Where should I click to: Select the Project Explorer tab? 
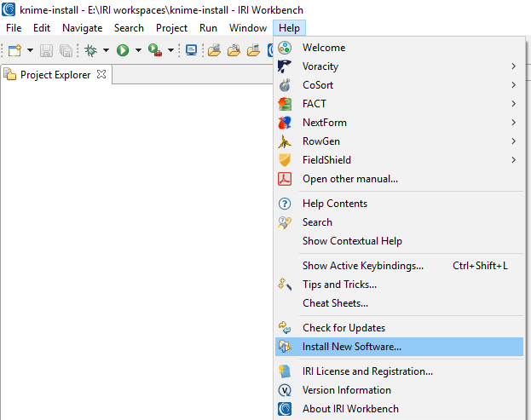pos(55,74)
